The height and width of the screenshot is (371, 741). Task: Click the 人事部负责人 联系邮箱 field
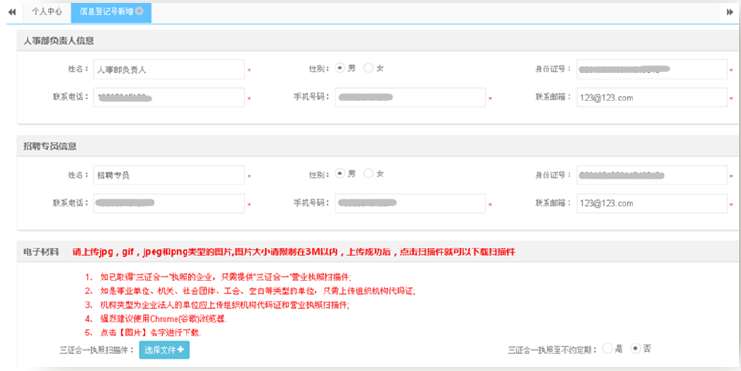pos(652,97)
